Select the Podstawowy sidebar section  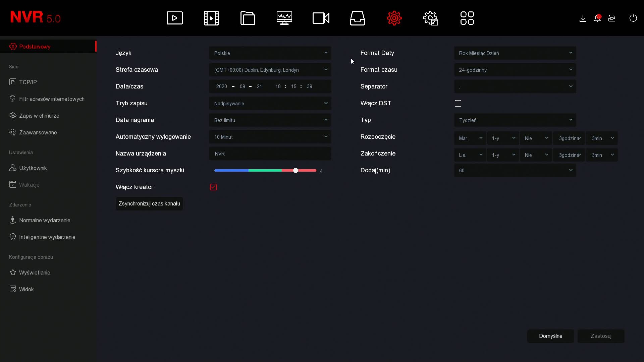click(x=35, y=46)
